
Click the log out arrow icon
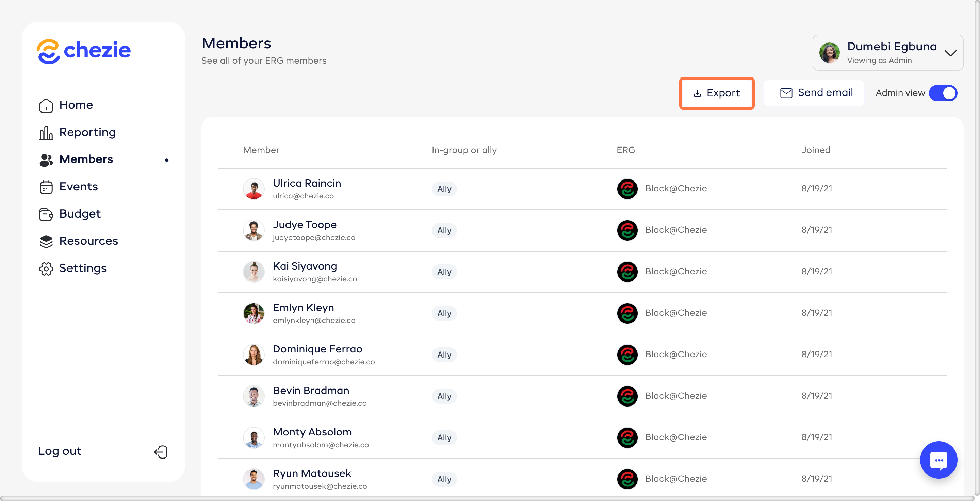[x=161, y=452]
